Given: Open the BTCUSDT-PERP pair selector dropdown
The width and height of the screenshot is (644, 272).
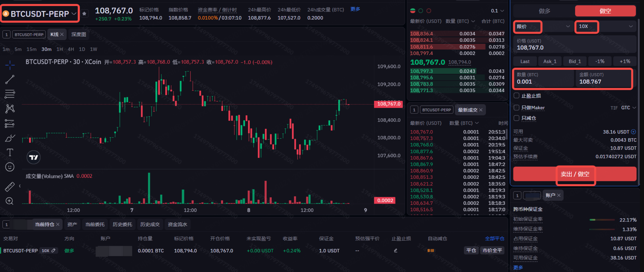Looking at the screenshot, I should point(40,14).
